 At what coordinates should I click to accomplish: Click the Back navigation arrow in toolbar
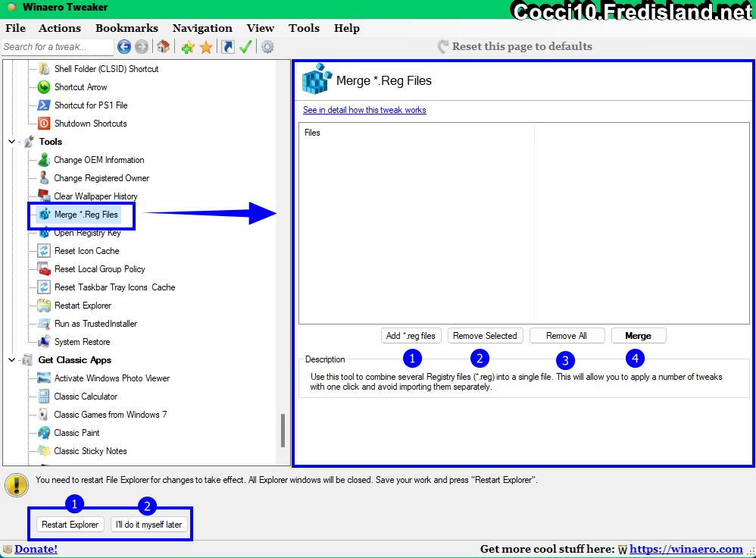124,47
